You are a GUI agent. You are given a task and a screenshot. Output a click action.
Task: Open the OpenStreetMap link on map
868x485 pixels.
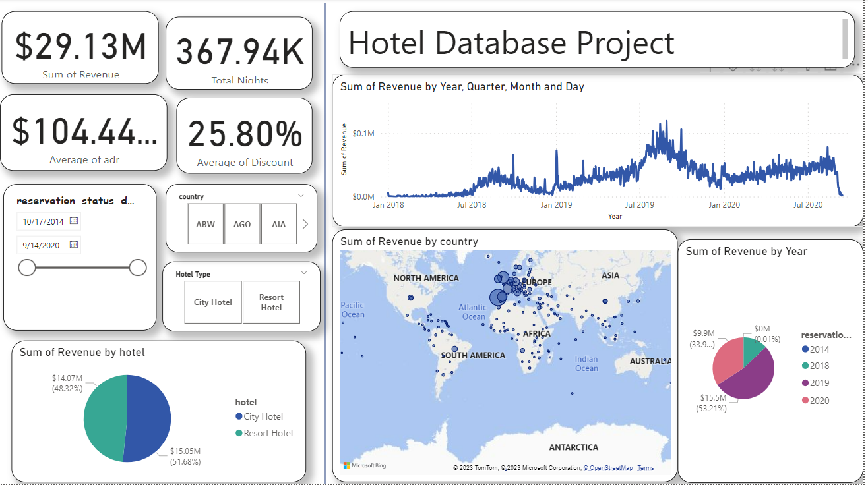(607, 468)
